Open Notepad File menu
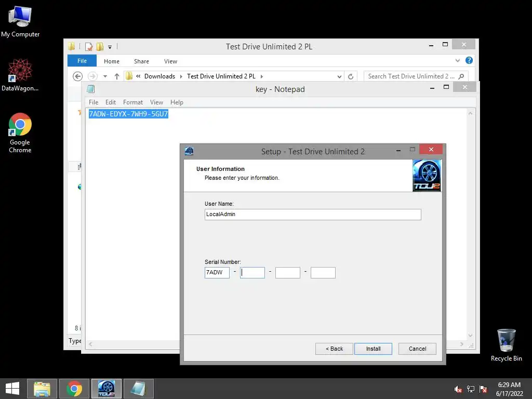 (94, 102)
